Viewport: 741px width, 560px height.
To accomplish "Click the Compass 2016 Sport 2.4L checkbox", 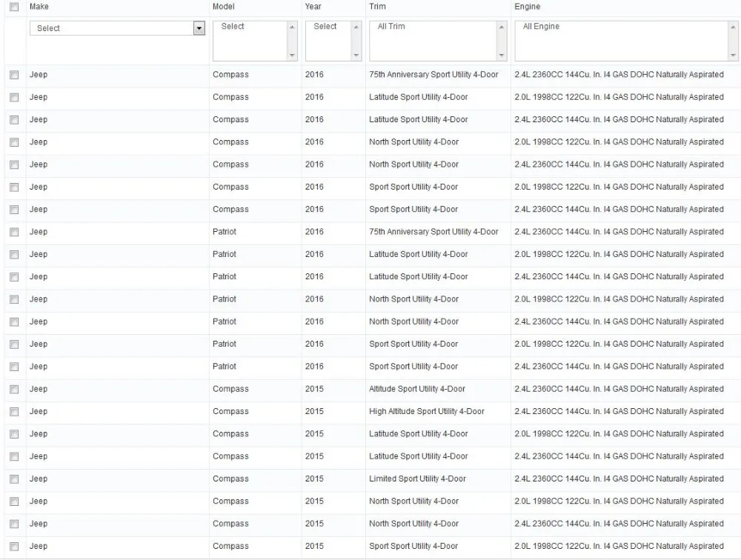I will point(14,210).
